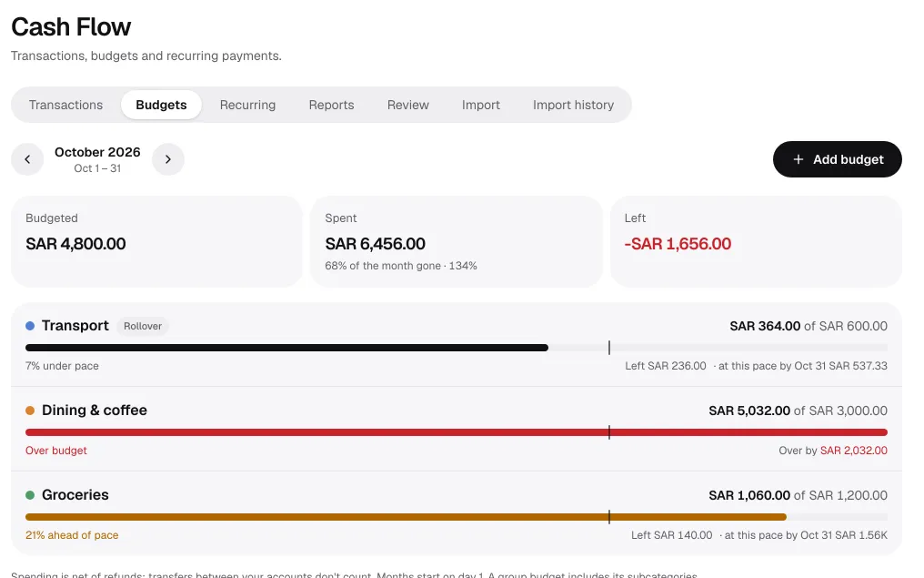Click the Dining & coffee progress bar
The height and width of the screenshot is (578, 924).
pos(457,432)
